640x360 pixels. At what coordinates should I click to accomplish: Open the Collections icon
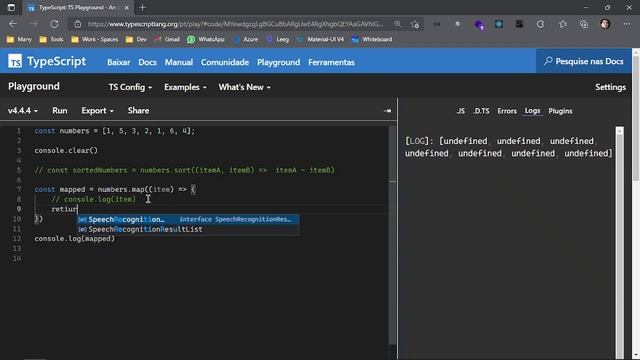click(584, 24)
